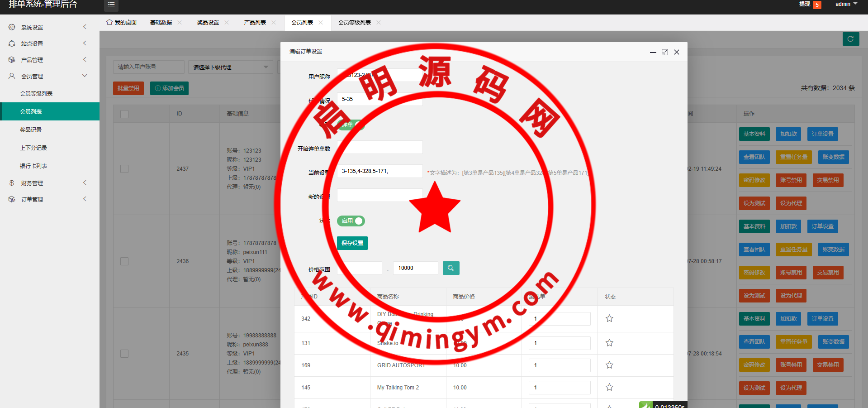The width and height of the screenshot is (868, 408).
Task: Click the 添加会员 button
Action: pos(169,88)
